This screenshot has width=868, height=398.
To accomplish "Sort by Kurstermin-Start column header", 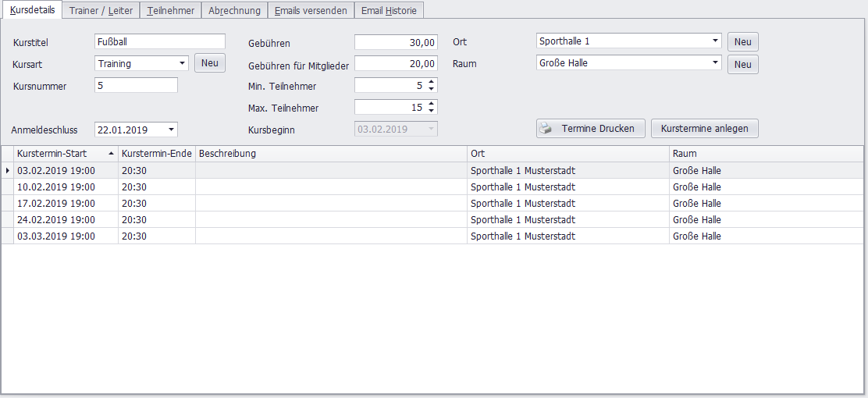I will (66, 153).
